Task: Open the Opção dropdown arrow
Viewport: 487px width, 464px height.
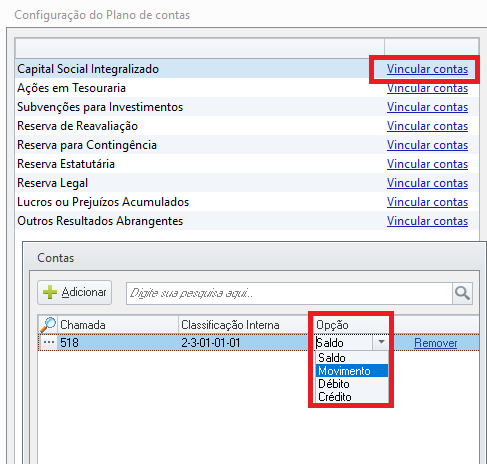Action: (x=381, y=342)
